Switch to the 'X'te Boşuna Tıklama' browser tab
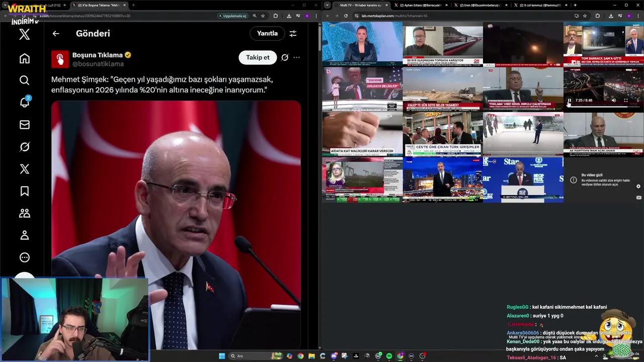 pos(99,5)
